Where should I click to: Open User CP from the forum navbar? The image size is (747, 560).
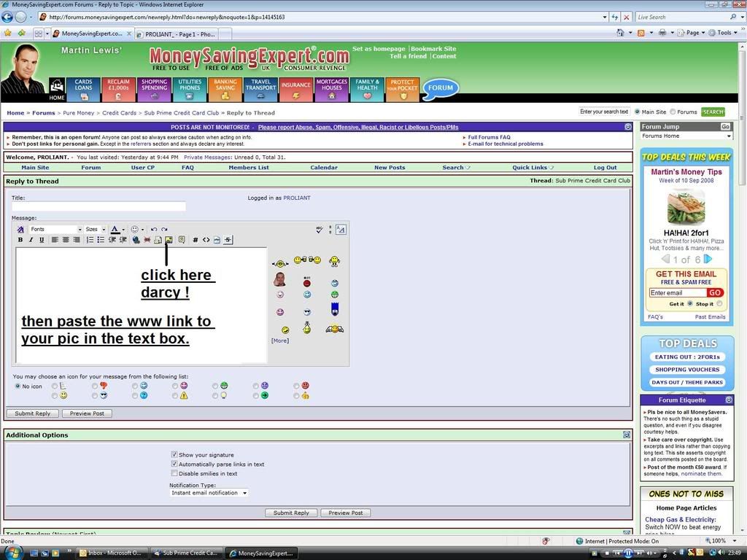[x=142, y=168]
